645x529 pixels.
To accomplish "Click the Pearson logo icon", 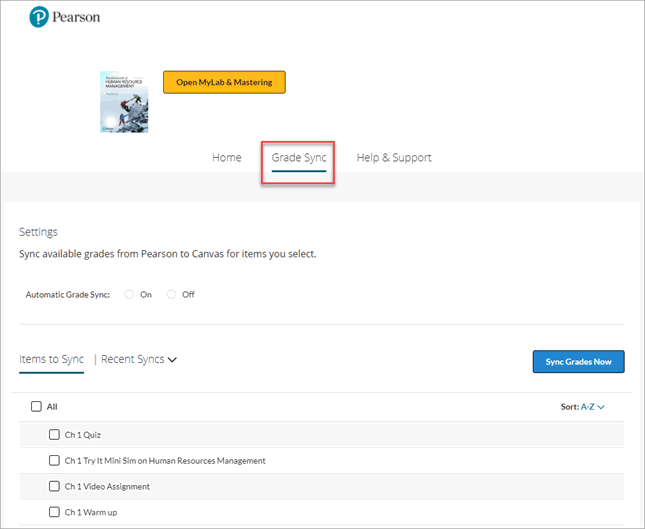I will point(39,17).
